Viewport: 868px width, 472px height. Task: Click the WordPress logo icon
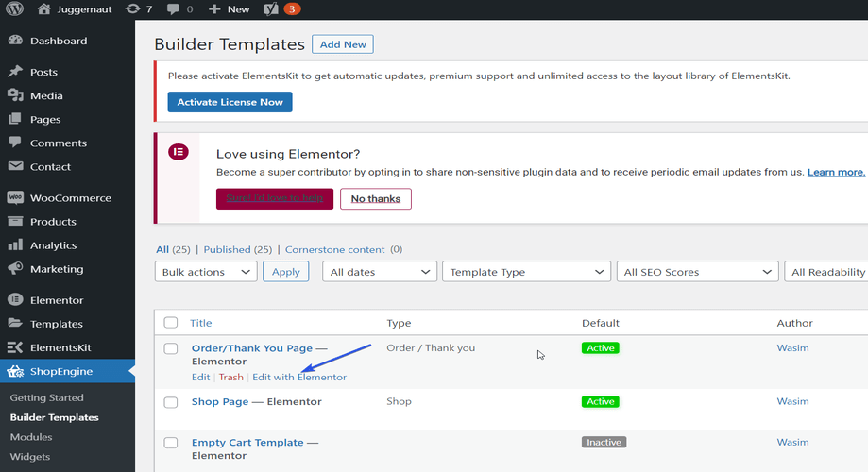click(14, 8)
